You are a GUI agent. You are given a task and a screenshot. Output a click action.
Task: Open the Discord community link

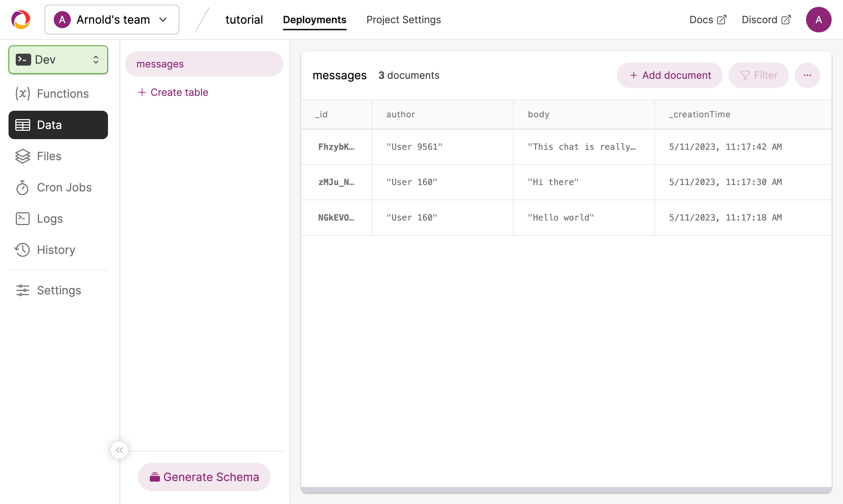[x=766, y=19]
